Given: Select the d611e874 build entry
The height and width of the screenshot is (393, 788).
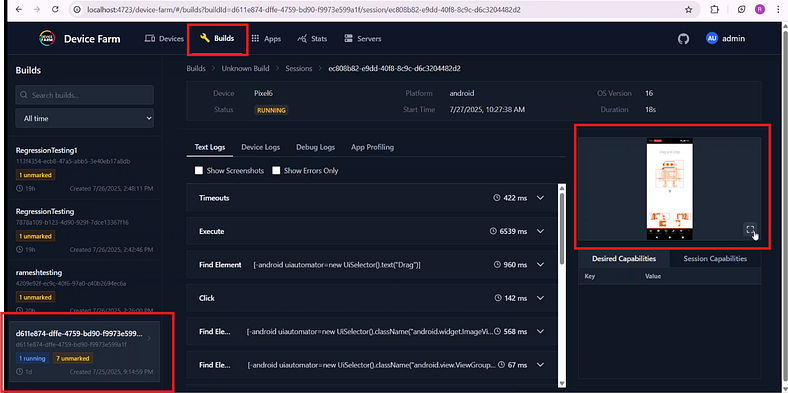Looking at the screenshot, I should [84, 351].
